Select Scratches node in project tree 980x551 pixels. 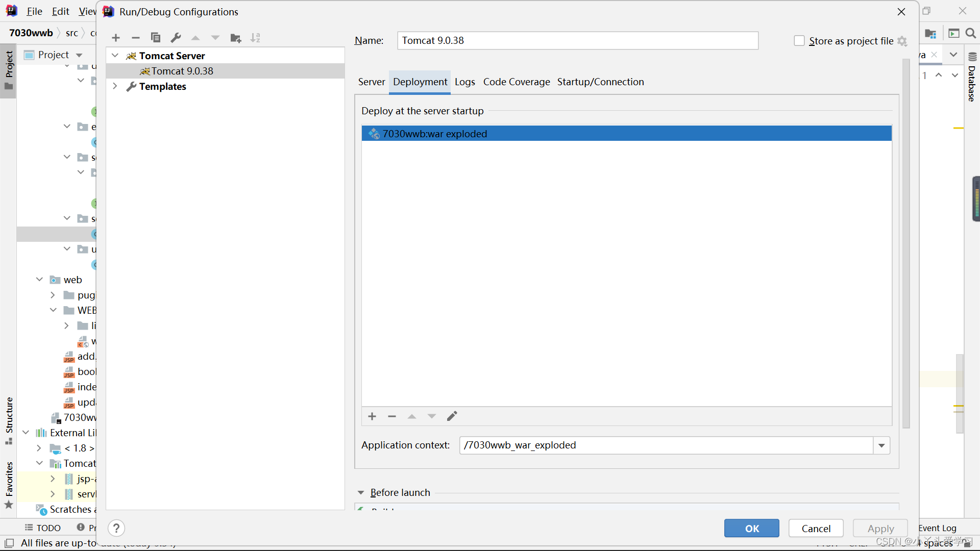pyautogui.click(x=65, y=509)
